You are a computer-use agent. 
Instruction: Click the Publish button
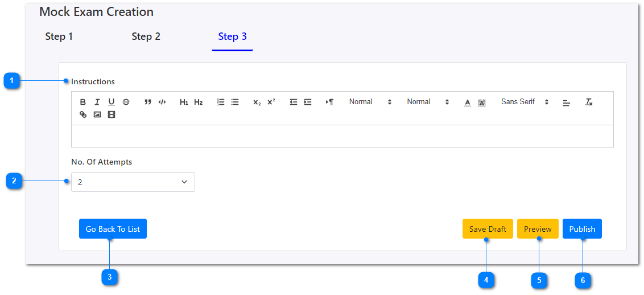[582, 229]
